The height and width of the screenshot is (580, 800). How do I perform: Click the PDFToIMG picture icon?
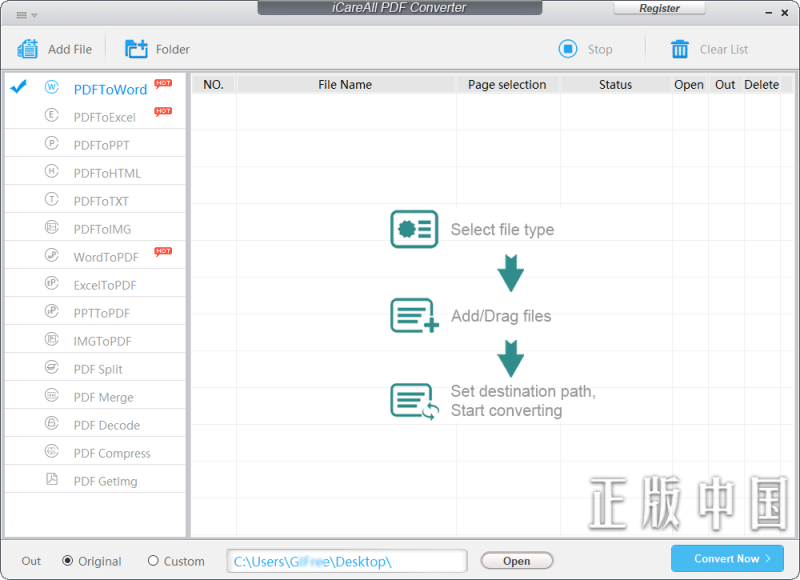click(x=52, y=227)
